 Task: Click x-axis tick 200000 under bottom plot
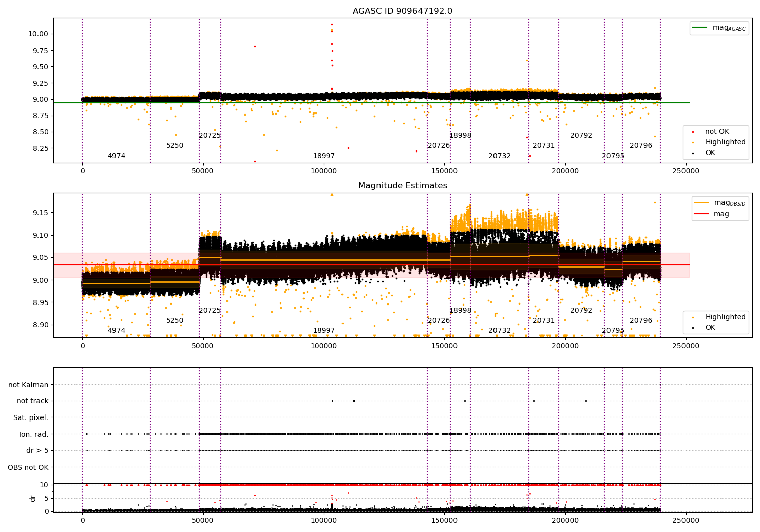[x=565, y=520]
